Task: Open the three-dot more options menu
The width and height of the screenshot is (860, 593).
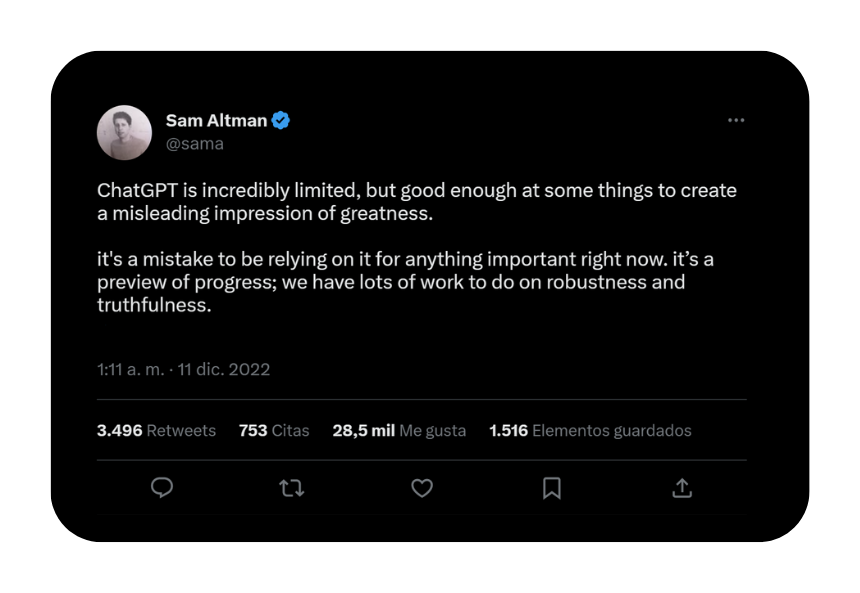Action: (736, 120)
